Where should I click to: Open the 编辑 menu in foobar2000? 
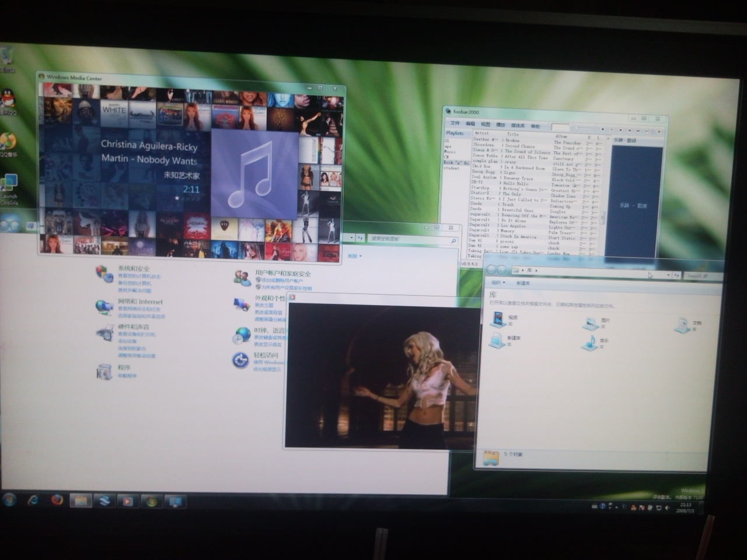point(470,124)
